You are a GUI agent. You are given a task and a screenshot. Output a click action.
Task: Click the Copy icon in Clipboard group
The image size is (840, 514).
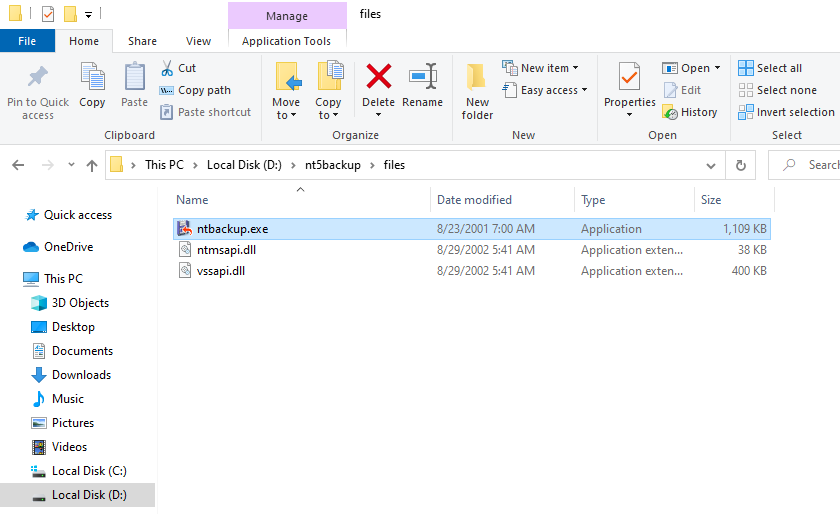pyautogui.click(x=92, y=77)
